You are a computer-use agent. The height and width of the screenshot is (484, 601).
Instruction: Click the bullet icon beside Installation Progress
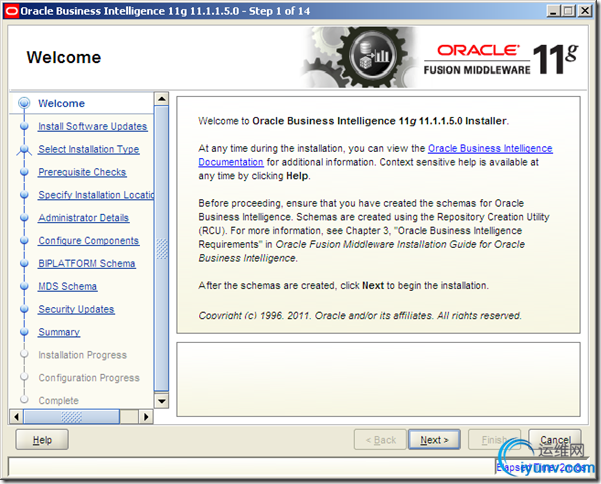coord(24,354)
